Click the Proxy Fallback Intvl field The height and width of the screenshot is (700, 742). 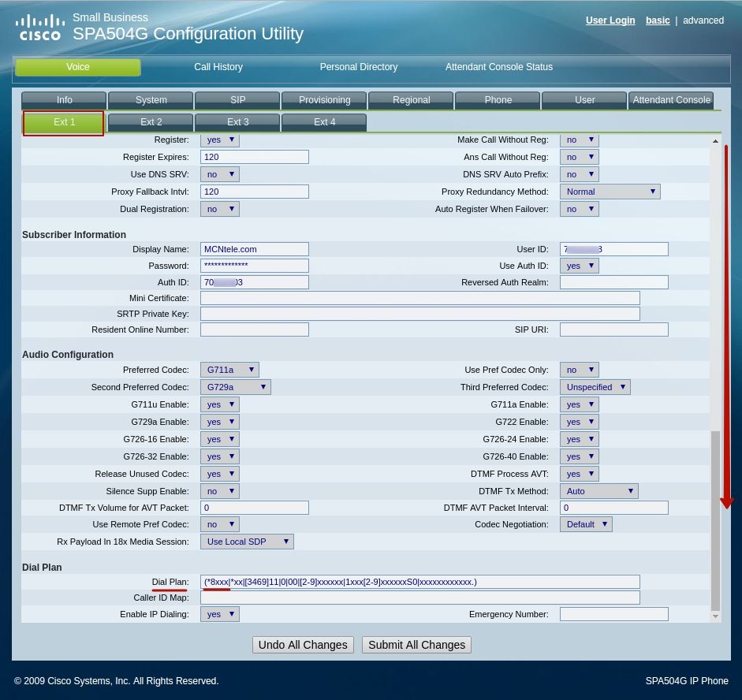[x=255, y=192]
